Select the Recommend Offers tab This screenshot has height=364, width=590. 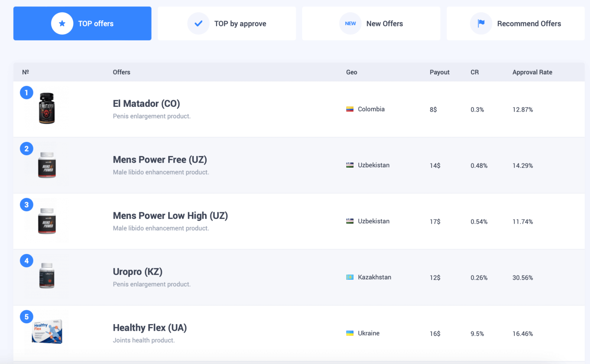(x=529, y=24)
